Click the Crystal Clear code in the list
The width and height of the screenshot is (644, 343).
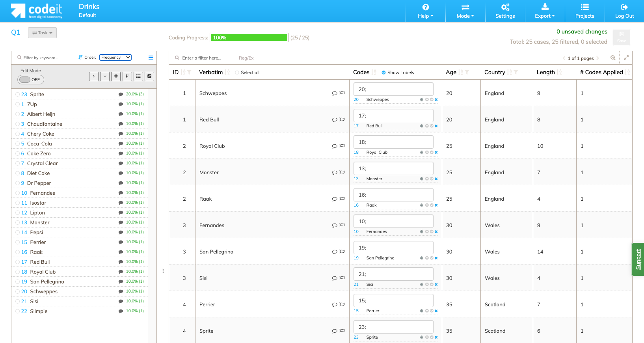(42, 163)
